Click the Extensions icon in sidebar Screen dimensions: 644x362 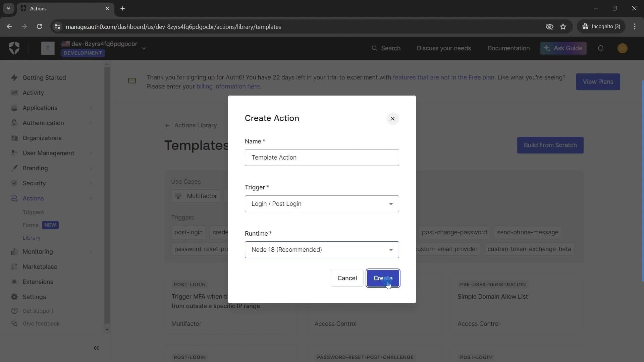tap(14, 282)
